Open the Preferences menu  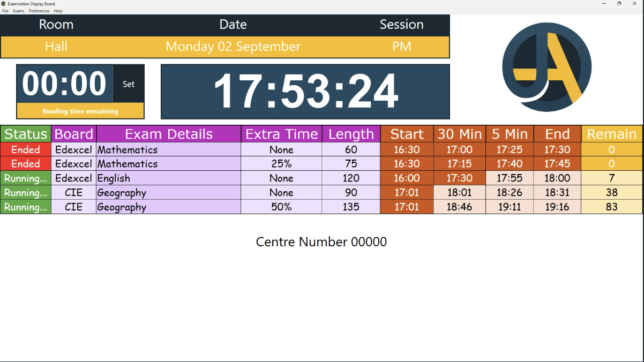pos(39,11)
